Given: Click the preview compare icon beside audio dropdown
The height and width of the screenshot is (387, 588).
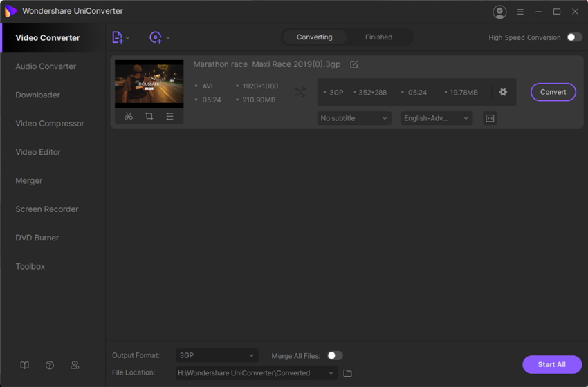Looking at the screenshot, I should (490, 118).
